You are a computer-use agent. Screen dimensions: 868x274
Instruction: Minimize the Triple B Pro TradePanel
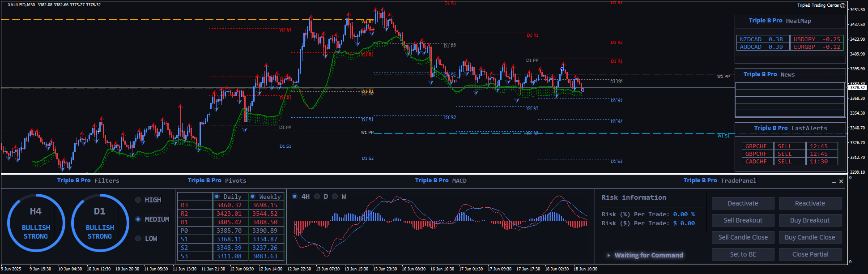click(x=834, y=182)
